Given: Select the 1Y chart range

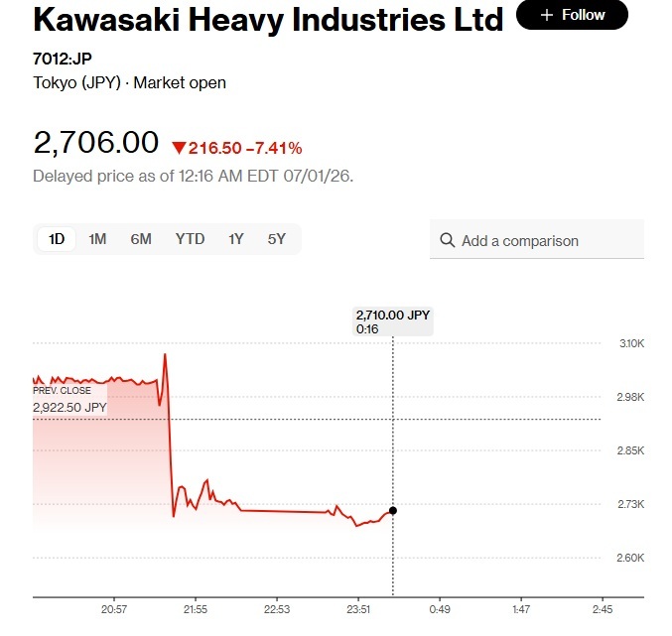Looking at the screenshot, I should coord(235,239).
